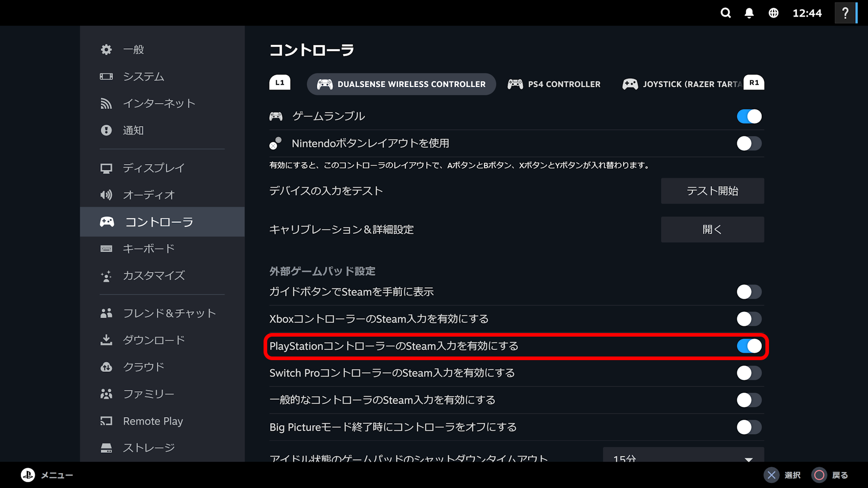
Task: Click the L1 previous controller button
Action: (x=280, y=83)
